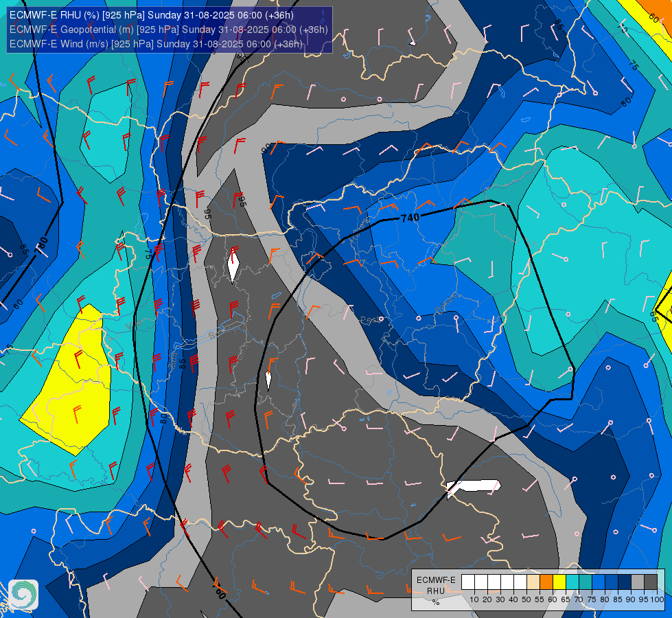Click the legend scale value 40
Image resolution: width=672 pixels, height=618 pixels.
click(513, 600)
